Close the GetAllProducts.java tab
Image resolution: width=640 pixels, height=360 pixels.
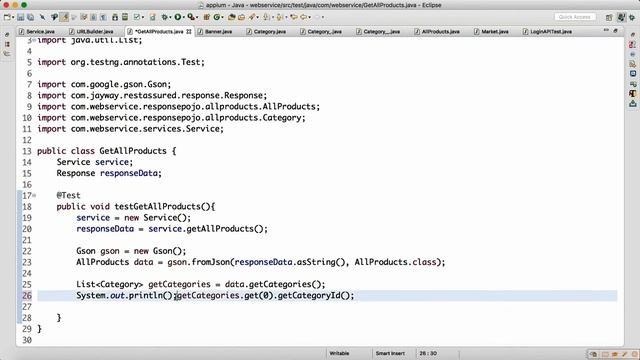click(189, 31)
